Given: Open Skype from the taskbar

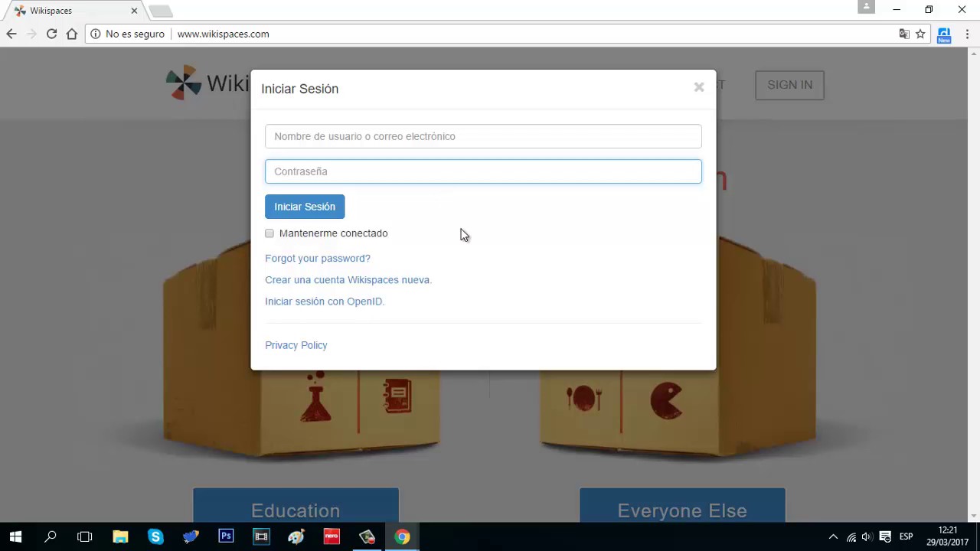Looking at the screenshot, I should click(x=155, y=536).
